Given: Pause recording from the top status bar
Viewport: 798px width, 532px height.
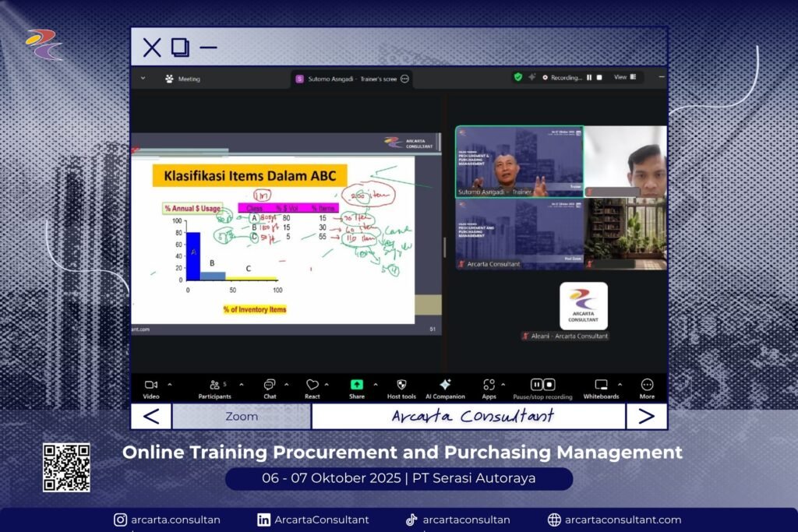Looking at the screenshot, I should point(589,78).
